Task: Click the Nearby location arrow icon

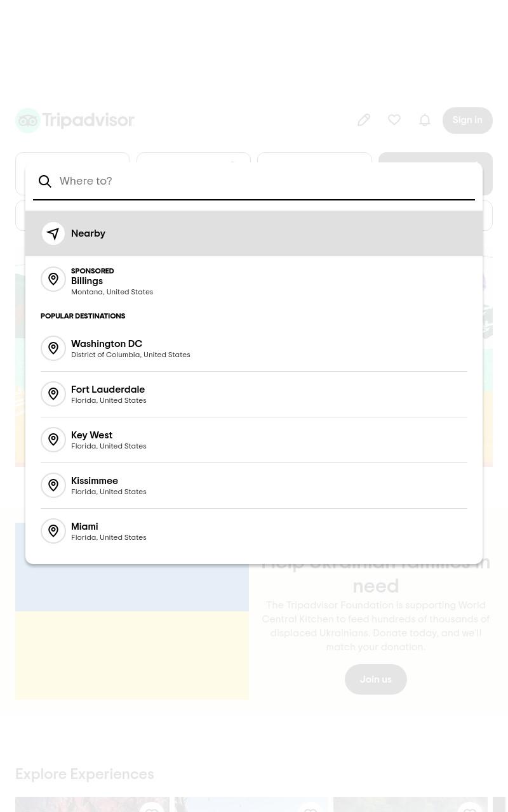Action: click(x=53, y=233)
